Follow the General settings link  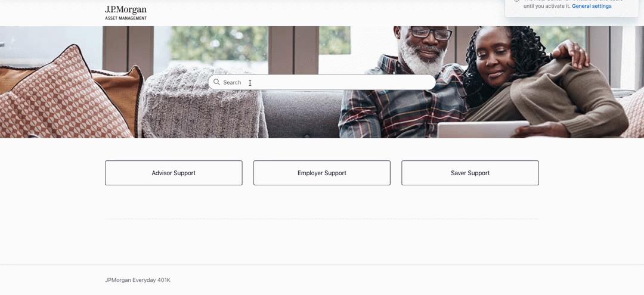point(592,6)
